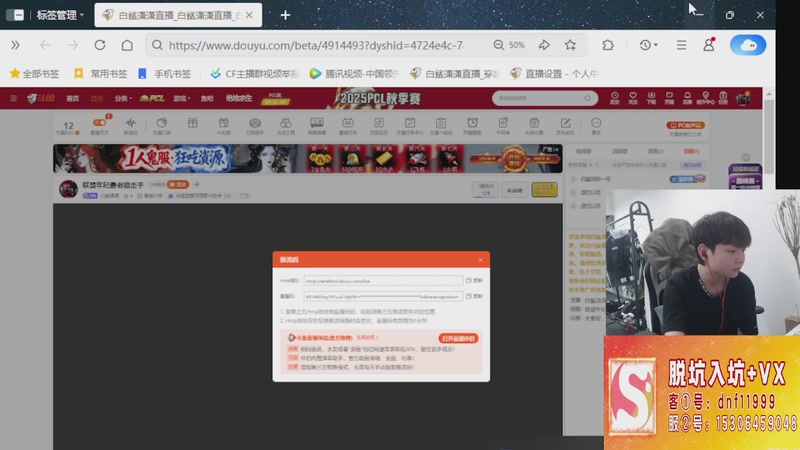This screenshot has width=800, height=450.
Task: Select the 白鲨潇潇直播 browser tab
Action: tap(178, 15)
